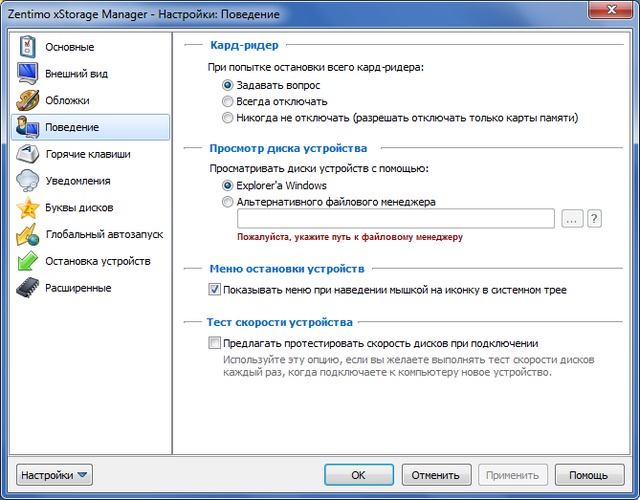Click the red Пожалуйста, укажите путь warning text
Viewport: 640px width, 500px height.
350,237
